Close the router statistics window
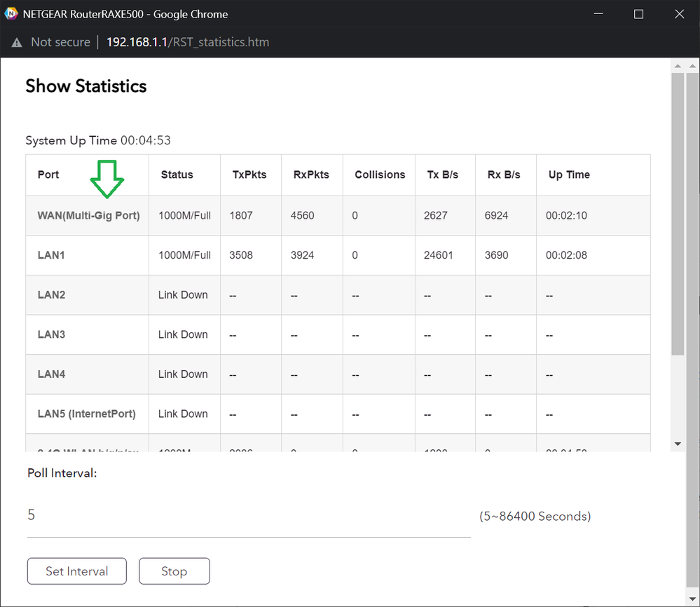This screenshot has width=700, height=607. pyautogui.click(x=679, y=14)
